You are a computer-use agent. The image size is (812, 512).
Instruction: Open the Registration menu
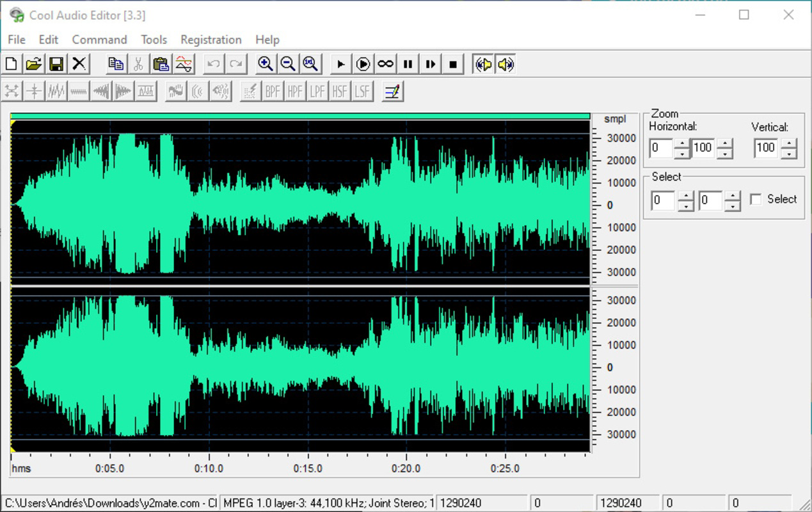coord(211,40)
